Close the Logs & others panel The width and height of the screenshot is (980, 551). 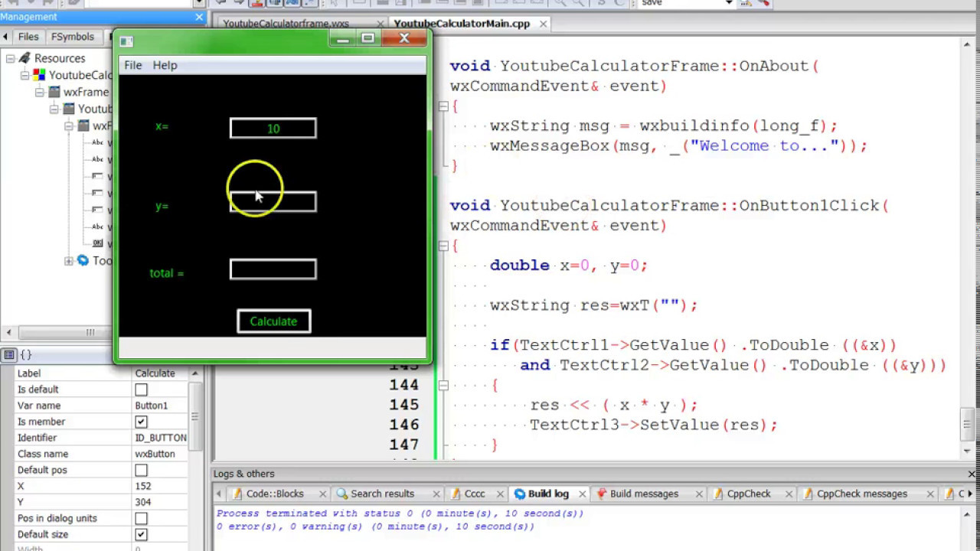(x=972, y=474)
